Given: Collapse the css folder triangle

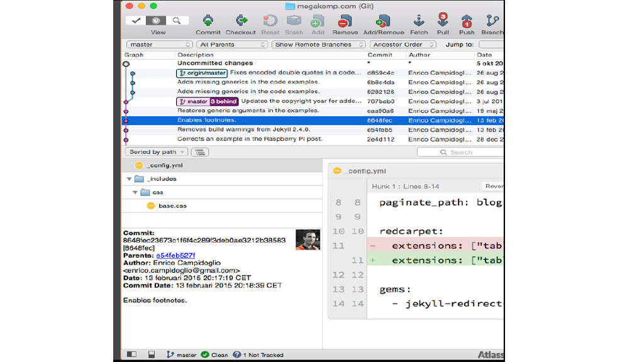Looking at the screenshot, I should point(135,192).
